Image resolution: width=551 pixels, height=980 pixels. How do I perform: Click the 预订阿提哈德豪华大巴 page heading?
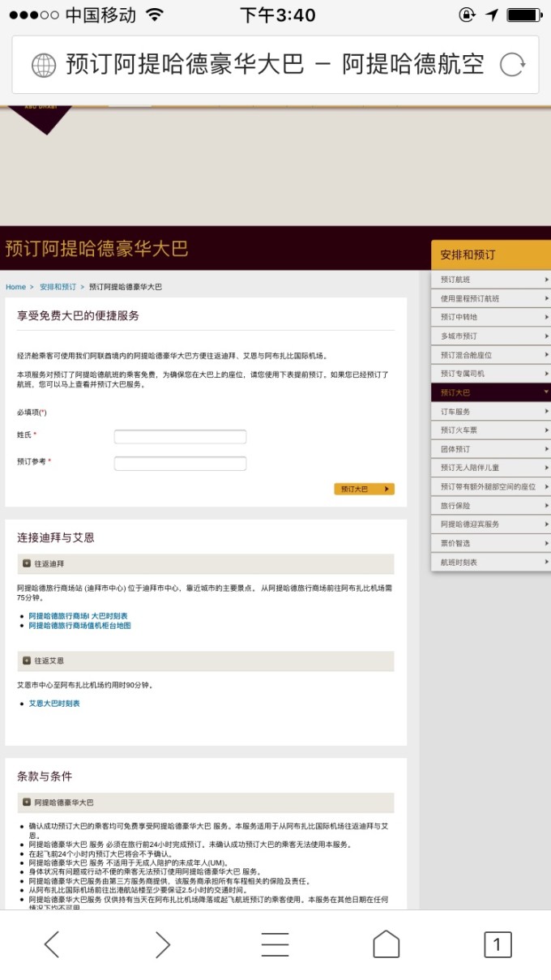pyautogui.click(x=96, y=248)
